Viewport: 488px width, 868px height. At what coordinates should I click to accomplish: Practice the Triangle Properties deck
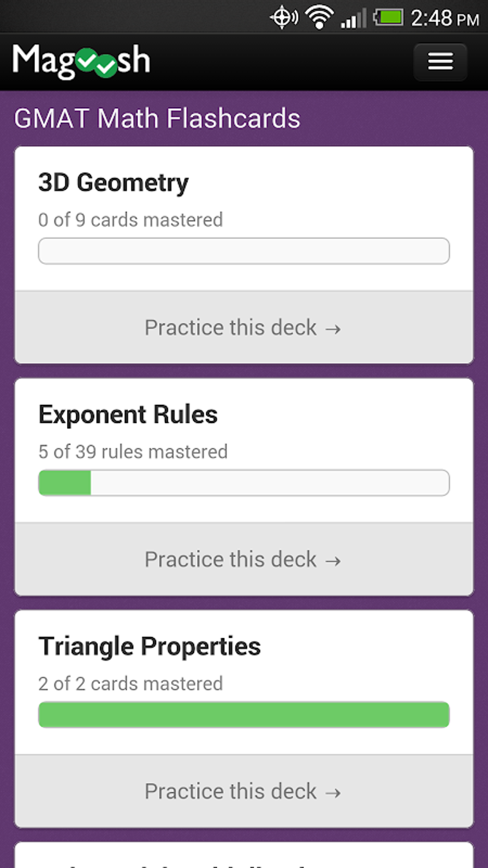(x=244, y=791)
